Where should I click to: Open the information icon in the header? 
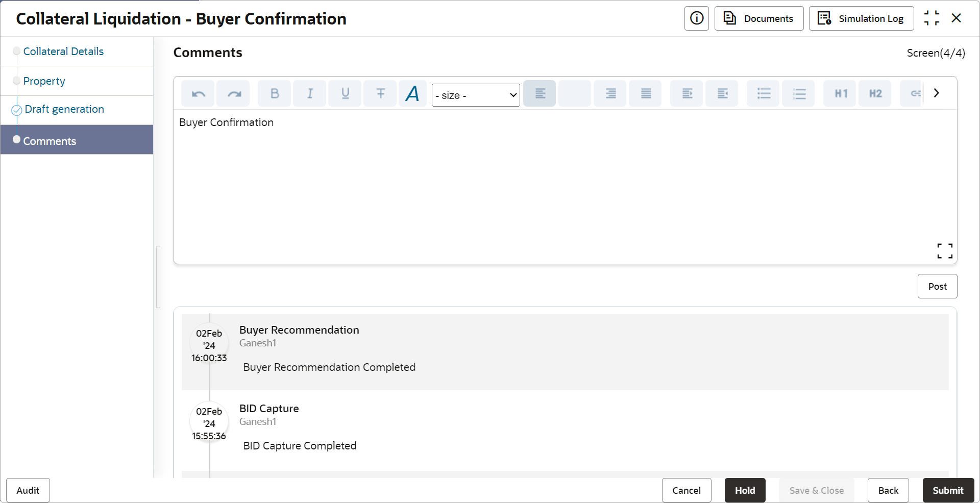pyautogui.click(x=696, y=18)
